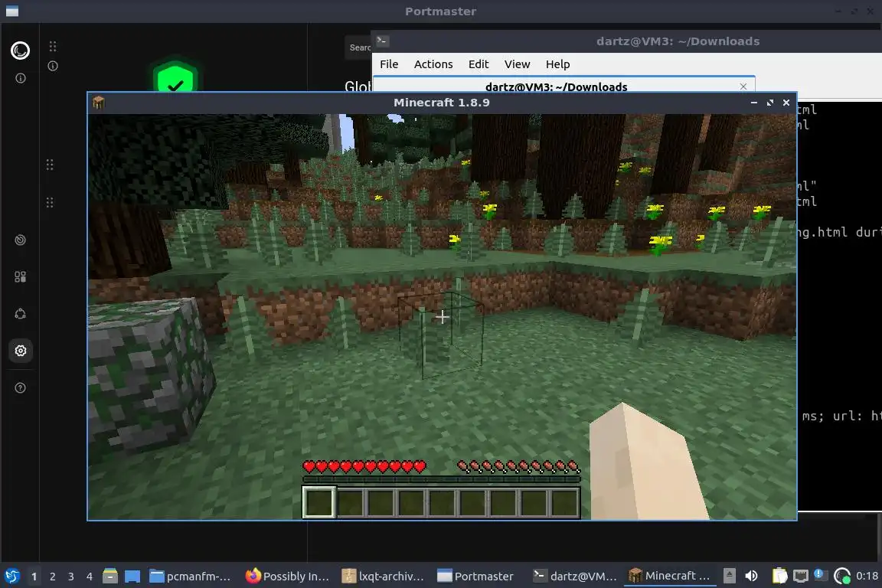Click the 0:18 taskbar clock
Viewport: 882px width, 588px height.
pos(867,576)
